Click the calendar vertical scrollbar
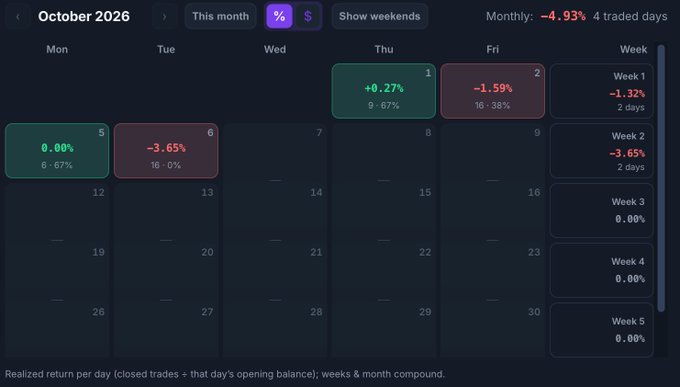The width and height of the screenshot is (680, 387). point(661,178)
